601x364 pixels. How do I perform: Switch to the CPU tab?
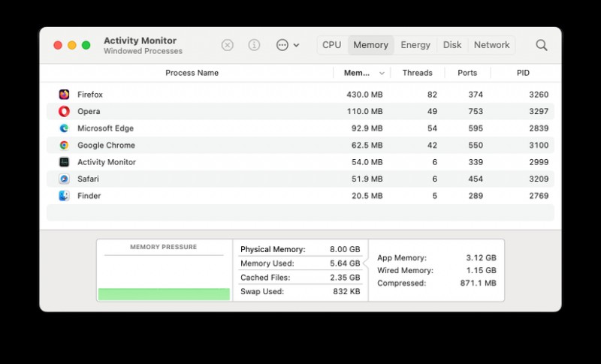(x=332, y=45)
